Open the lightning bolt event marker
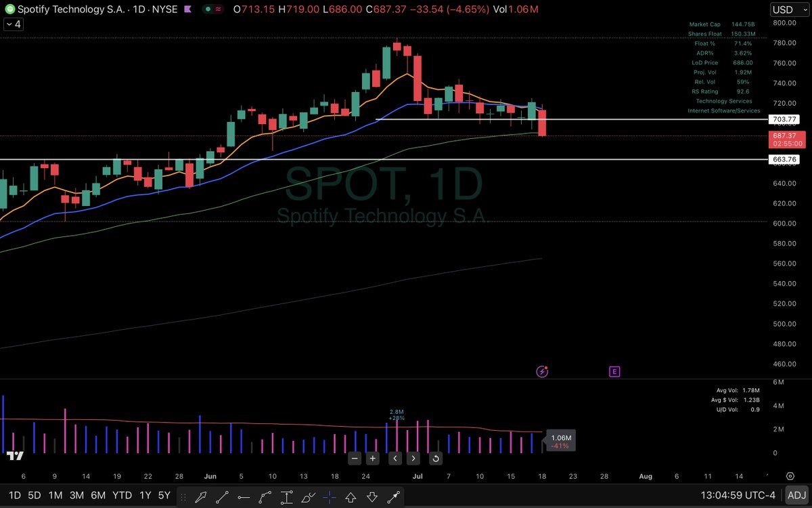The image size is (812, 508). 542,371
